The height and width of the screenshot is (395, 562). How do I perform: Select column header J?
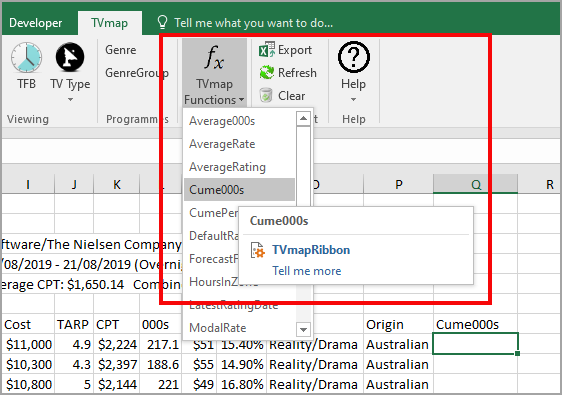point(74,184)
